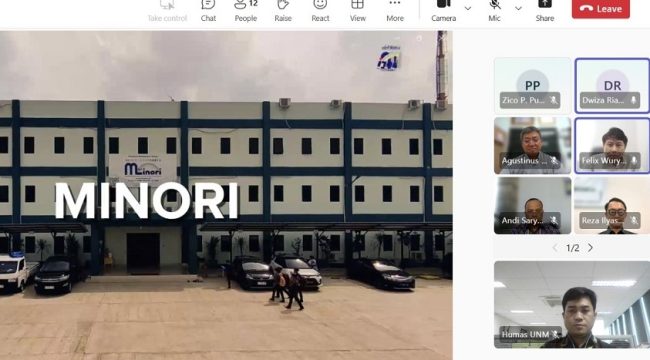Open the More actions menu

395,11
